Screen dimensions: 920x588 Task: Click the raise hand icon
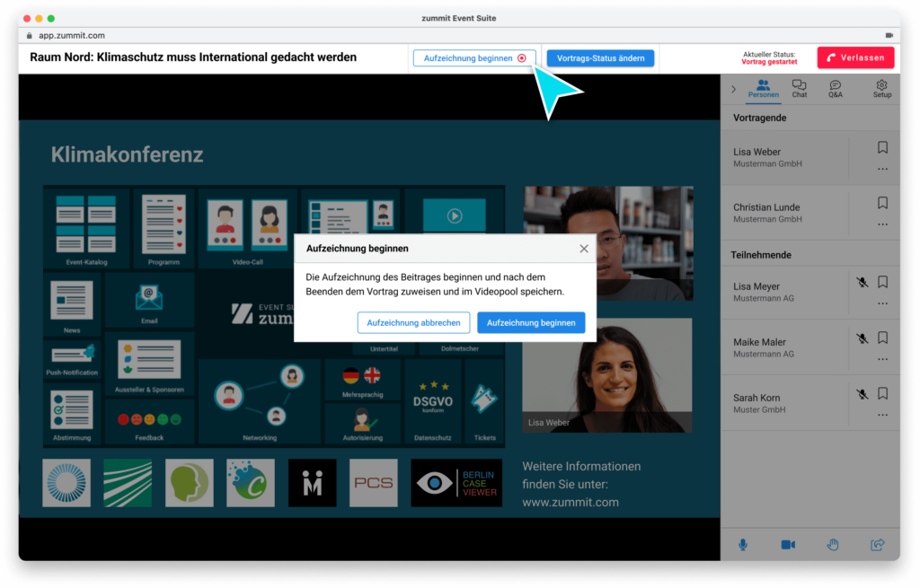coord(833,545)
